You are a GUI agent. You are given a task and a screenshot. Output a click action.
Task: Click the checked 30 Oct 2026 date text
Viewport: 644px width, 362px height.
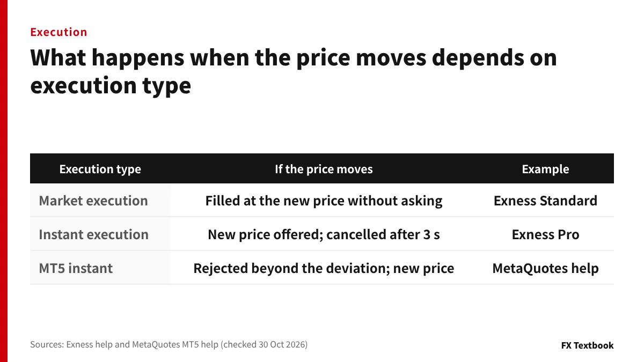264,345
